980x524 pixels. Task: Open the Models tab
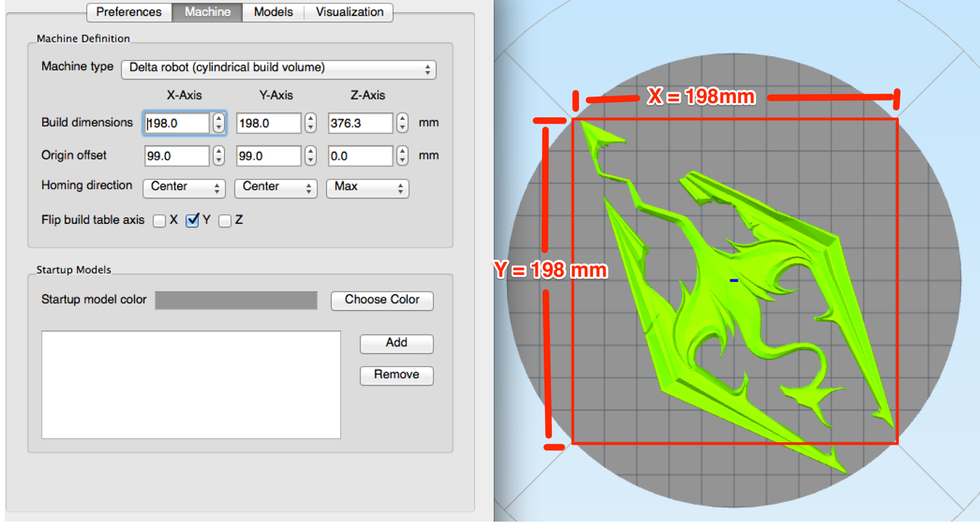(x=273, y=12)
